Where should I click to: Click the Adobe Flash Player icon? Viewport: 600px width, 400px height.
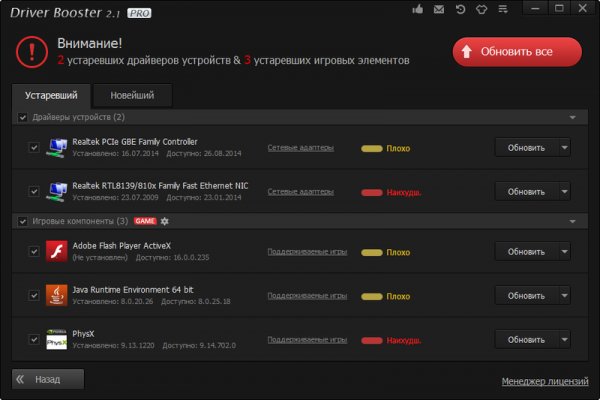tap(57, 251)
